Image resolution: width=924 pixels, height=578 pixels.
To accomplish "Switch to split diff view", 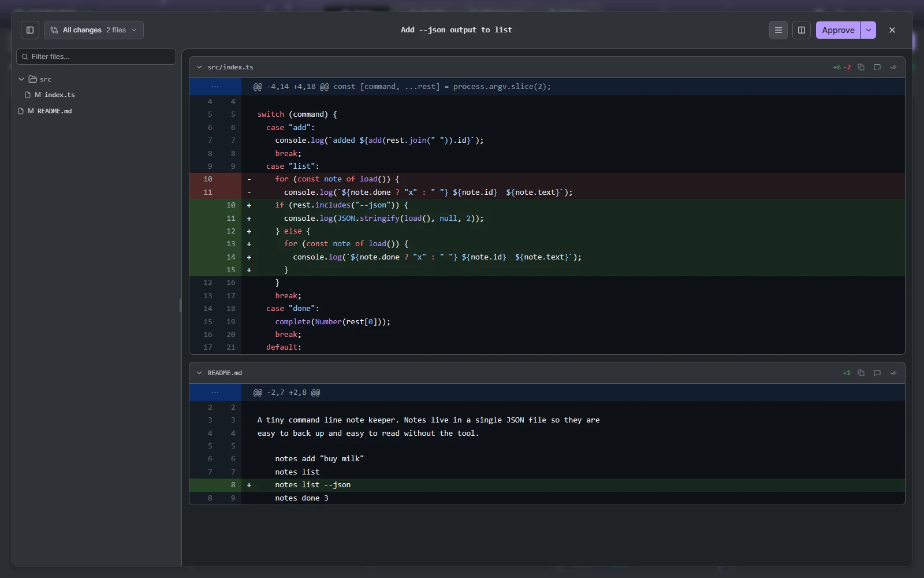I will pos(802,30).
